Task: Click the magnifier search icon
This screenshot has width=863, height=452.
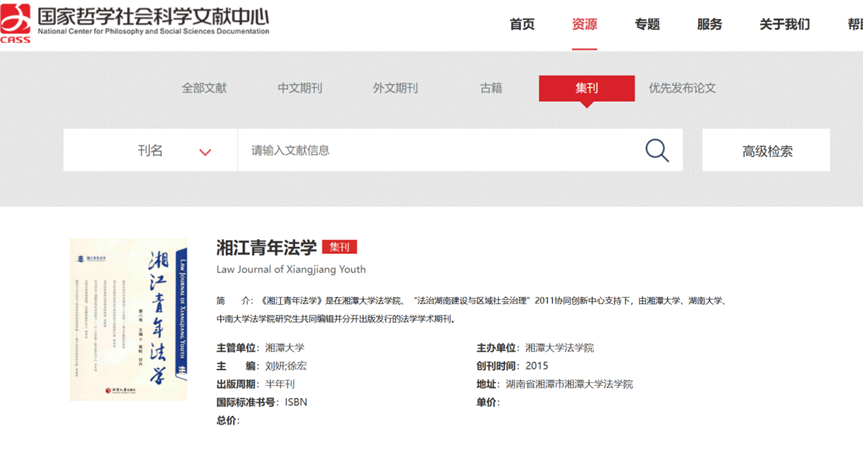Action: coord(656,151)
